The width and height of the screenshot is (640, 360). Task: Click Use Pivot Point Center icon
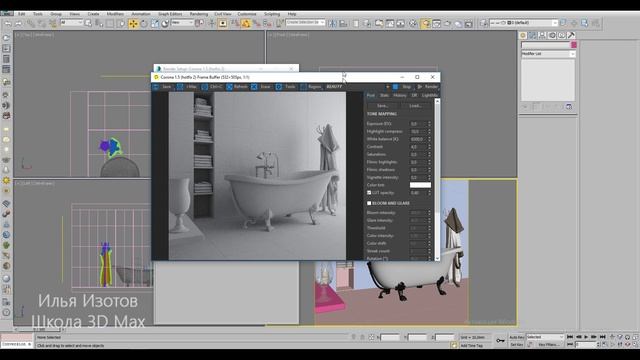[199, 23]
